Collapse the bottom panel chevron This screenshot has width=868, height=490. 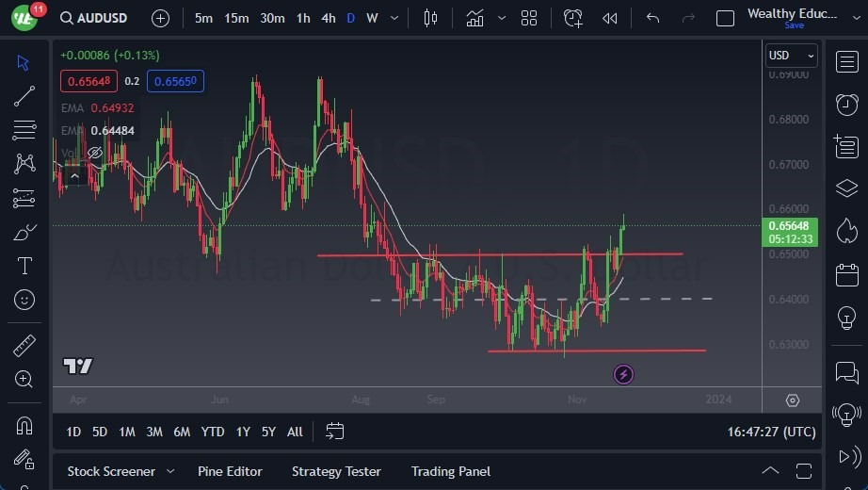770,471
